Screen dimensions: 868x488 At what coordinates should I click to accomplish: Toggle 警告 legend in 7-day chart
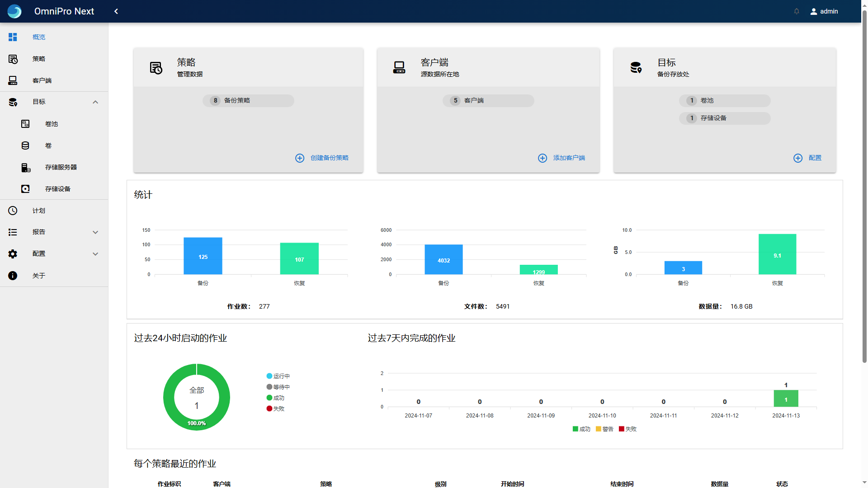604,429
